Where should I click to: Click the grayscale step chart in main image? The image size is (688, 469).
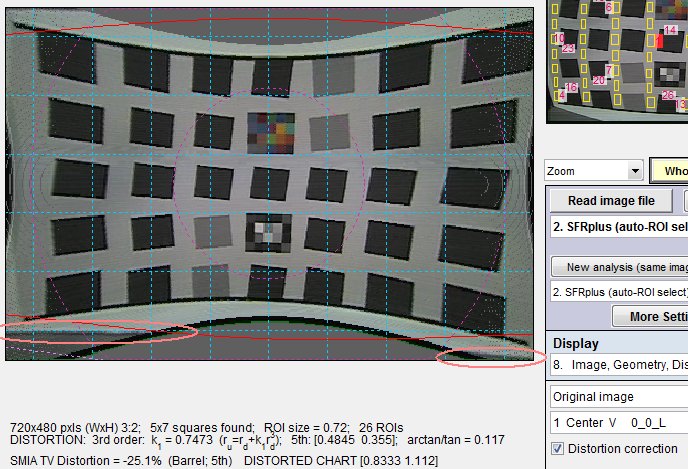[x=269, y=233]
